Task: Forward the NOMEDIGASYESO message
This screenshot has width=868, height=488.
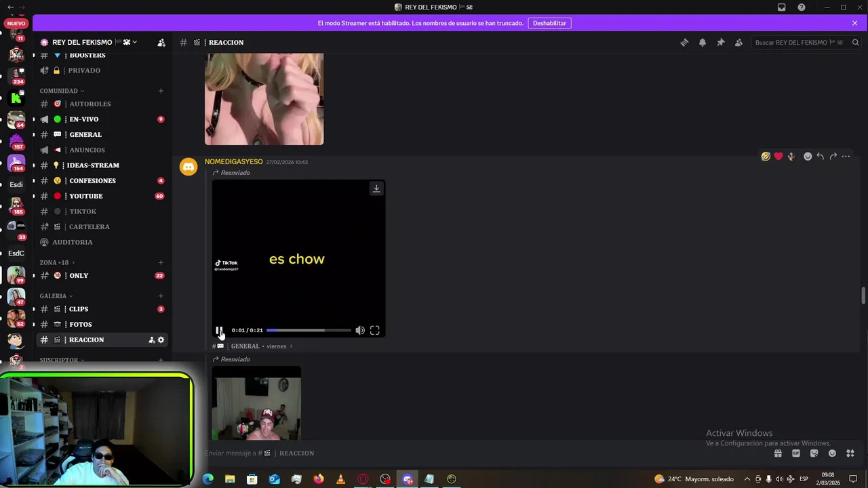Action: (833, 157)
